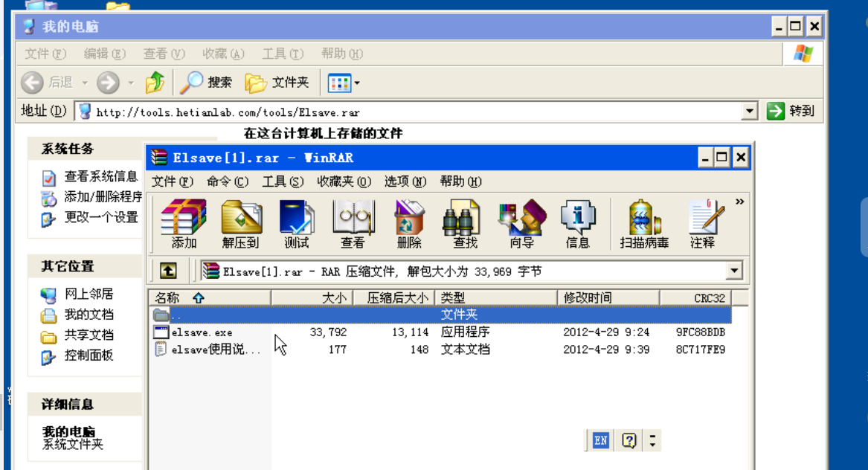Click the 测试 (Test) toolbar icon
The width and height of the screenshot is (868, 470).
[x=297, y=224]
